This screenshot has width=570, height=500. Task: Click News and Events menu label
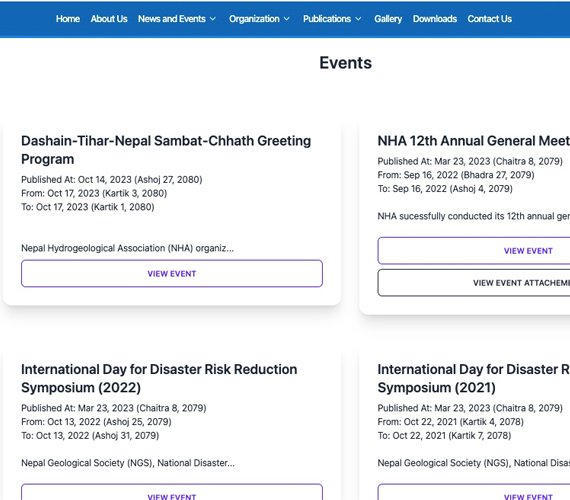tap(172, 19)
